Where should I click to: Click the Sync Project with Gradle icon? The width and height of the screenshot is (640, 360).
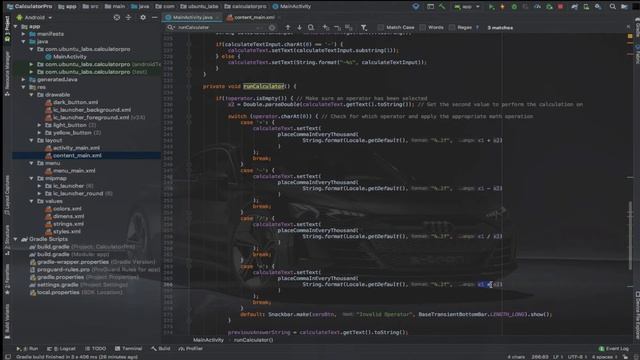click(575, 7)
